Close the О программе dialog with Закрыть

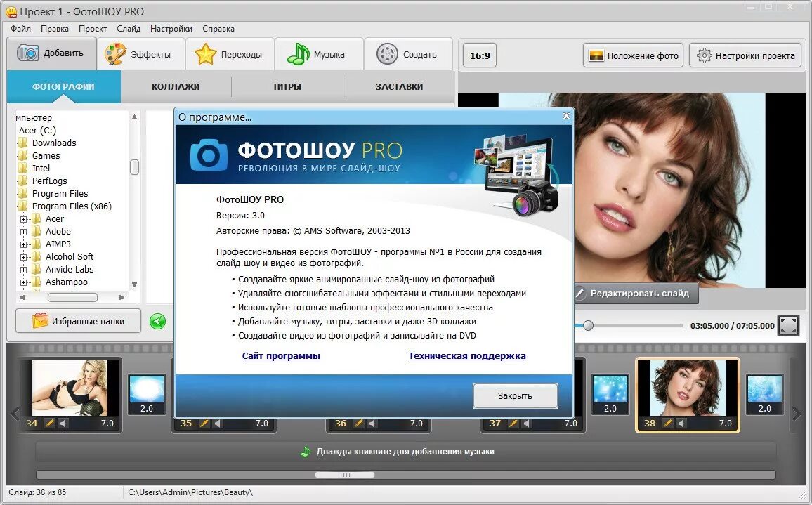[x=516, y=395]
